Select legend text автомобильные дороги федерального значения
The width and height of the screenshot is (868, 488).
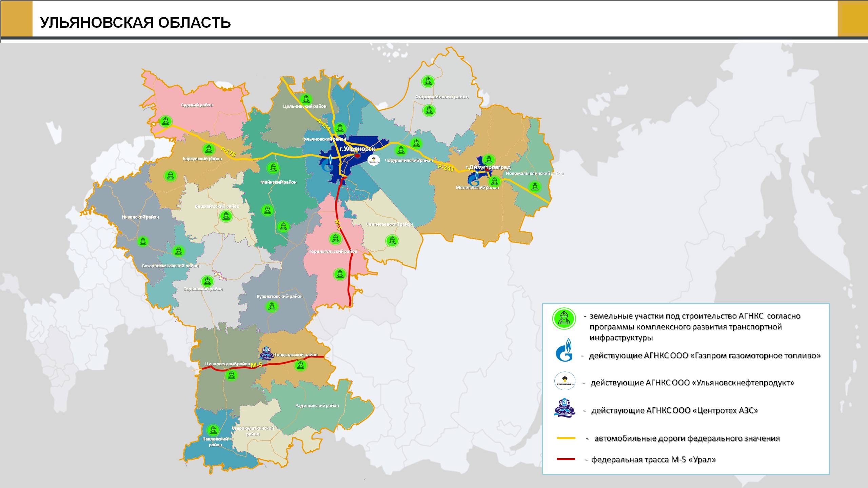pyautogui.click(x=687, y=438)
